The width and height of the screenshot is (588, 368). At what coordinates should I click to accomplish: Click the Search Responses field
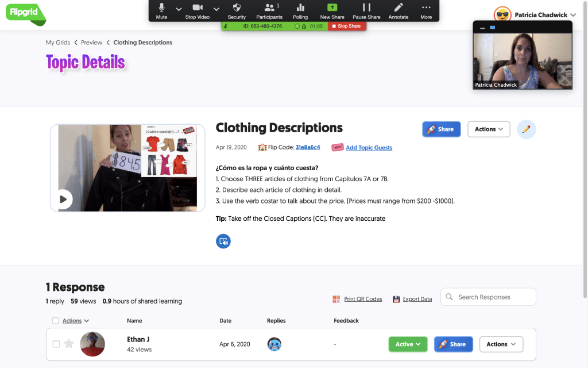pyautogui.click(x=488, y=297)
